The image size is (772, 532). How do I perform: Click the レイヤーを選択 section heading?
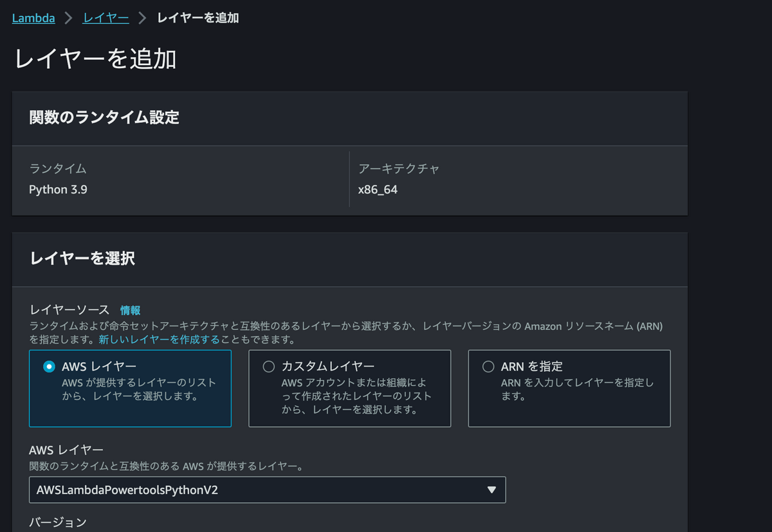click(82, 259)
